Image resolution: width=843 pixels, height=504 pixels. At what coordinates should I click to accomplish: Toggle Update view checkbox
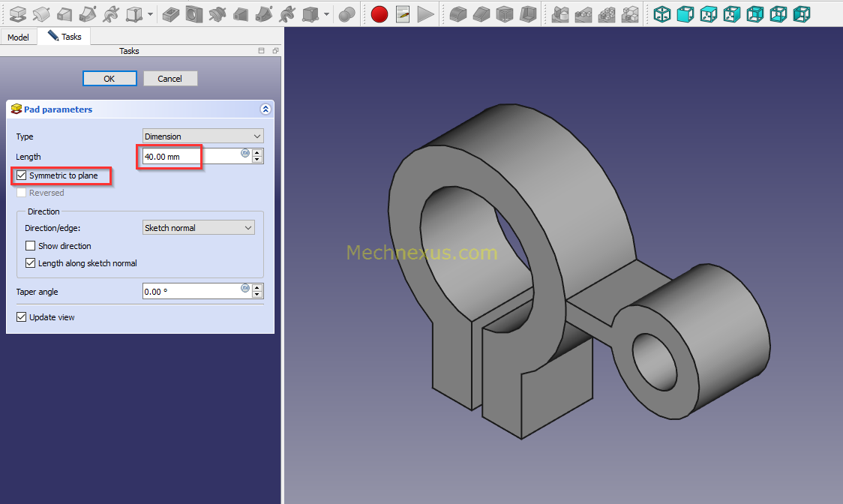22,316
